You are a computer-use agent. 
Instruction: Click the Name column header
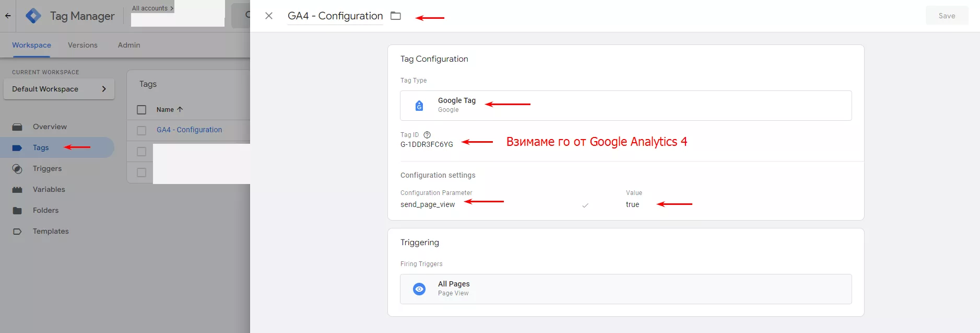pos(165,109)
